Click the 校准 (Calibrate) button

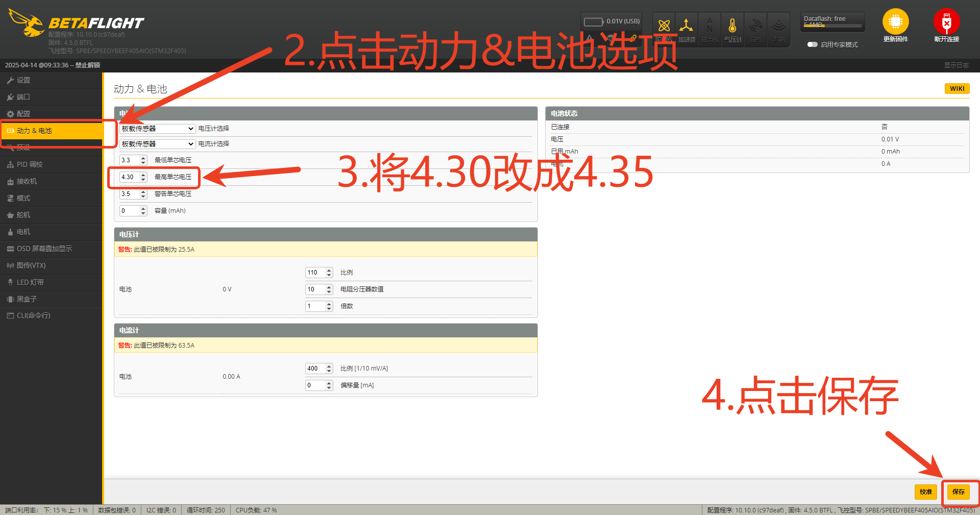pos(925,492)
